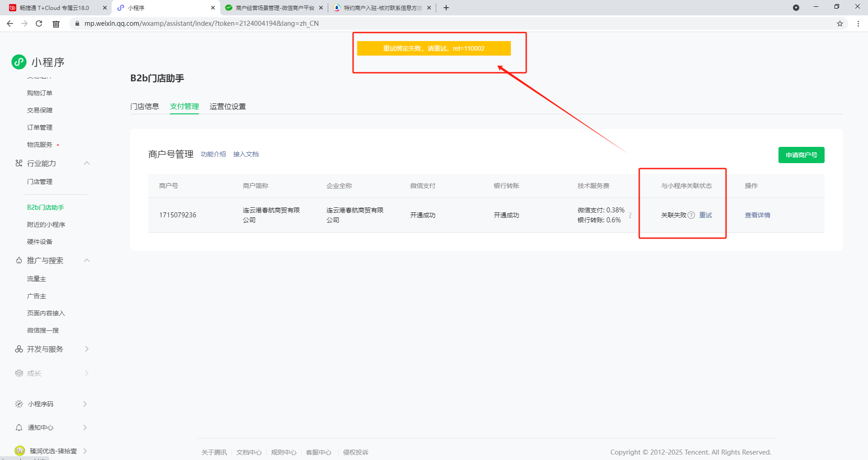
Task: Open the 功能介绍 link
Action: coord(213,154)
